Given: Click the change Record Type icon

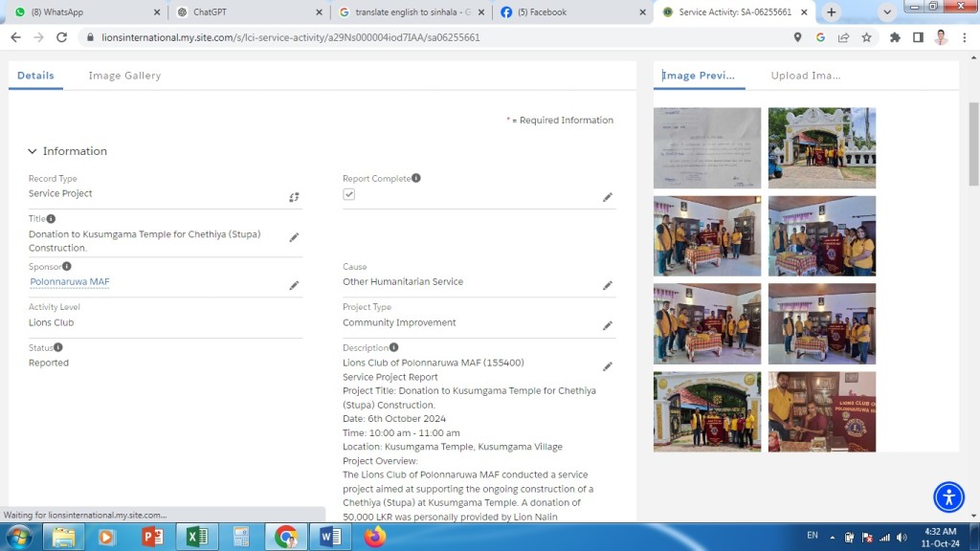Looking at the screenshot, I should click(294, 197).
